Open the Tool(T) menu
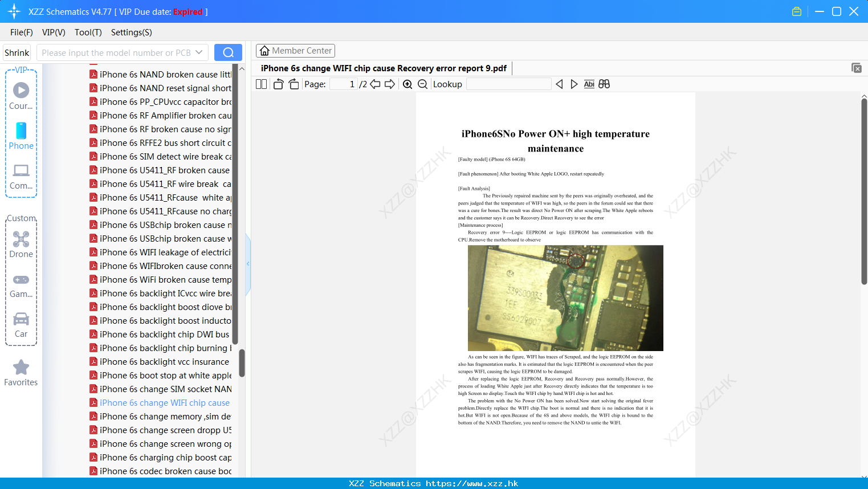 point(88,32)
